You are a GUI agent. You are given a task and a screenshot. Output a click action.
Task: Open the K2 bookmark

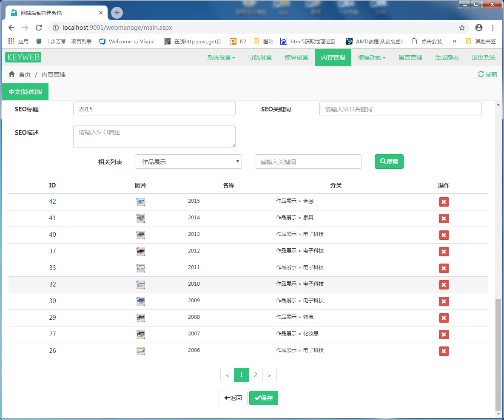(238, 41)
